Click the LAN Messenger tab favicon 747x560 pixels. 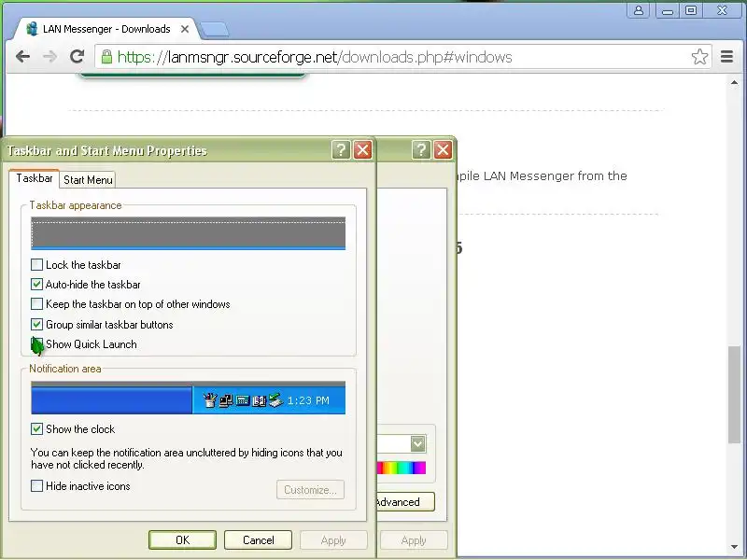coord(32,29)
